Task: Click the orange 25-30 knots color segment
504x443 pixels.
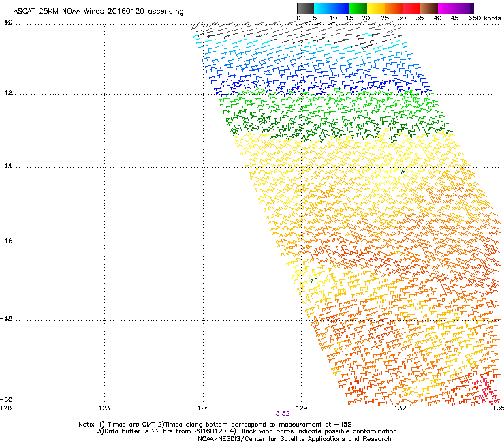Action: coord(394,8)
